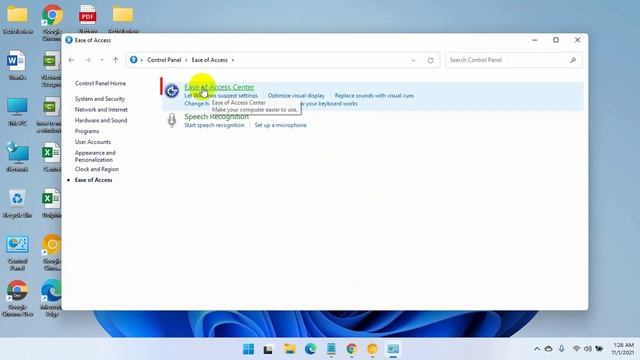This screenshot has height=360, width=640.
Task: Select the Google Chrome Dev desktop shortcut
Action: [x=17, y=299]
